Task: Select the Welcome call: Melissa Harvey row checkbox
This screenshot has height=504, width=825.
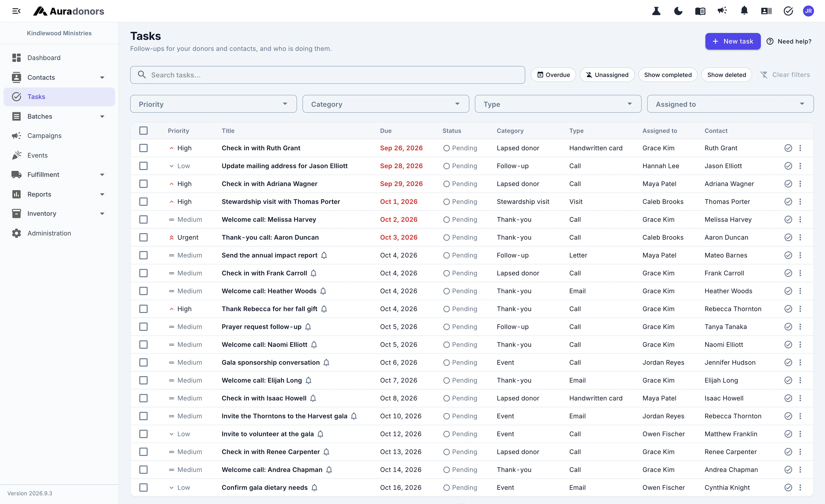Action: (x=143, y=219)
